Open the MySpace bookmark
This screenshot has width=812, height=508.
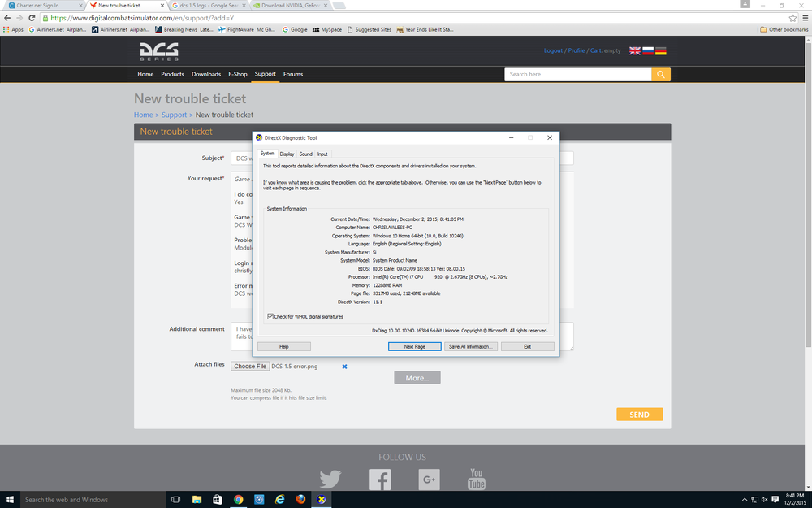pyautogui.click(x=327, y=29)
